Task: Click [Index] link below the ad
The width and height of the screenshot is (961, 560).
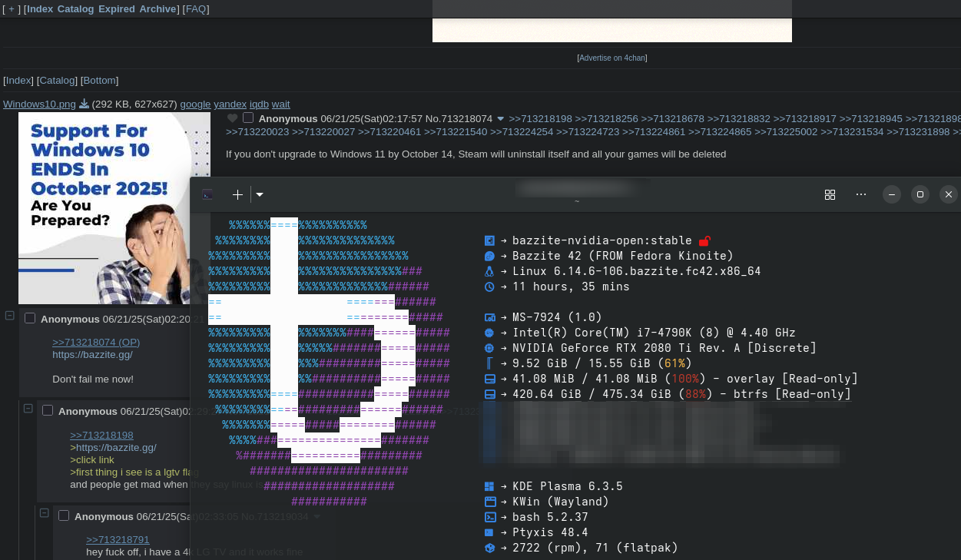Action: 19,81
